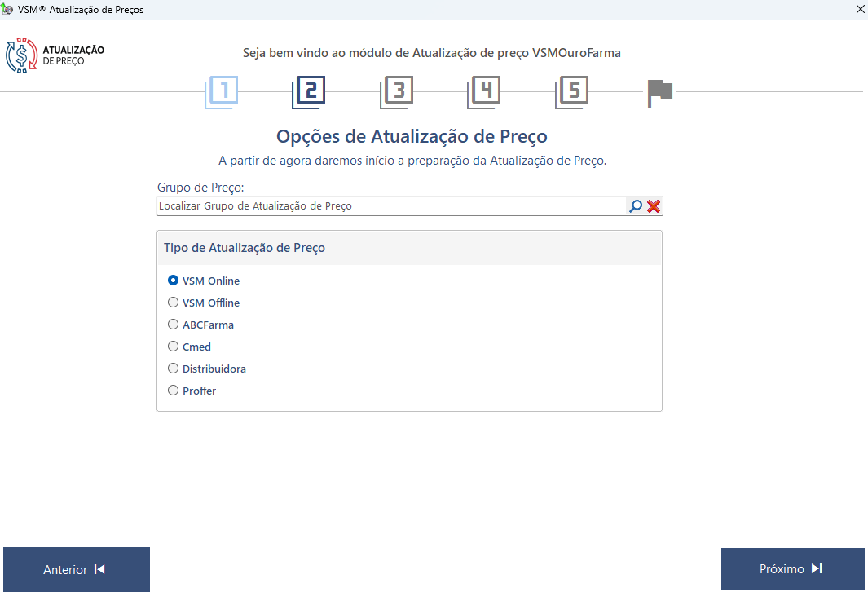Viewport: 868px width, 592px height.
Task: Click the step 2 wizard icon
Action: coord(309,92)
